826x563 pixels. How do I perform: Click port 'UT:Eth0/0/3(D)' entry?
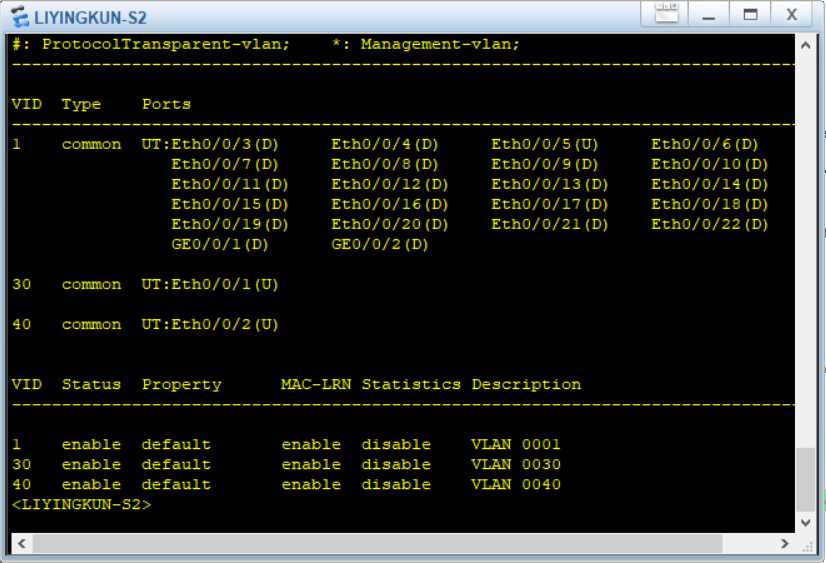click(210, 144)
